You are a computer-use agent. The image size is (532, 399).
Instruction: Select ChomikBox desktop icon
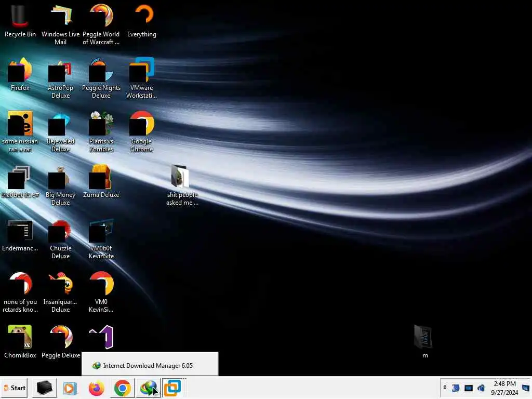pos(20,342)
